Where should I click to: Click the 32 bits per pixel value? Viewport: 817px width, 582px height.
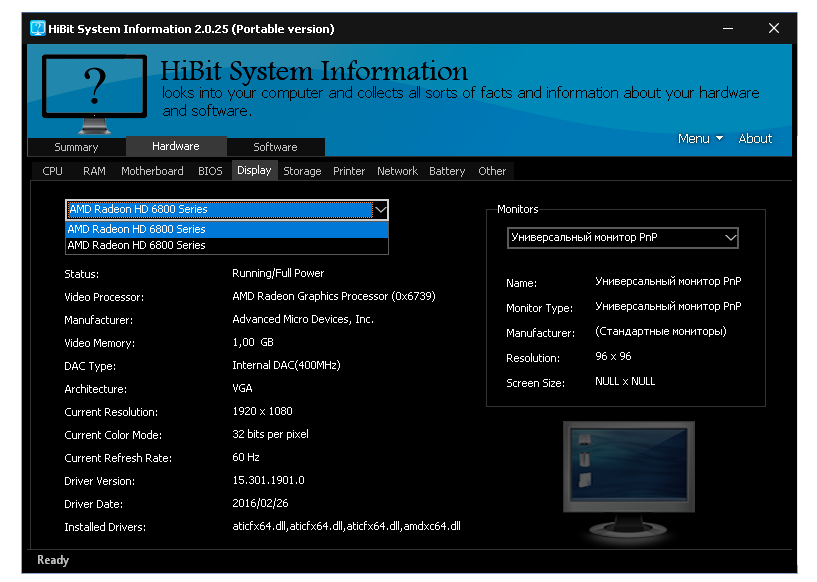pyautogui.click(x=270, y=434)
